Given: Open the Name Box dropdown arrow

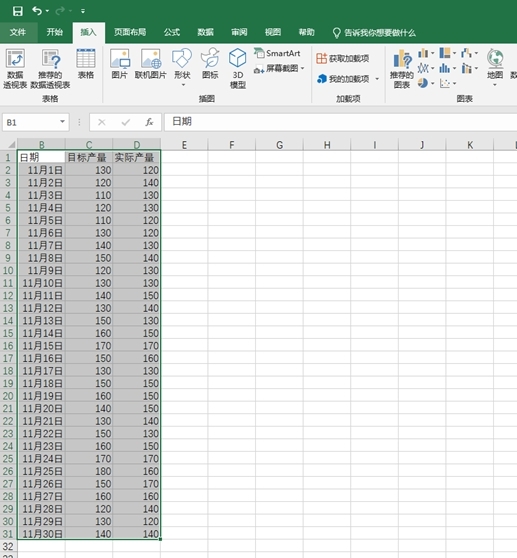Looking at the screenshot, I should [x=63, y=122].
